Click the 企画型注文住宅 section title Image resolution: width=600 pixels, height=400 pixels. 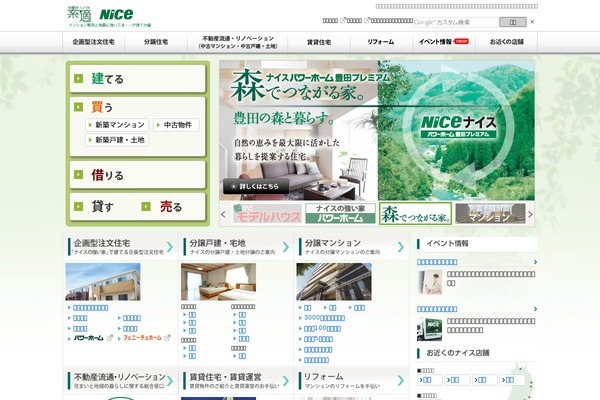click(x=102, y=243)
